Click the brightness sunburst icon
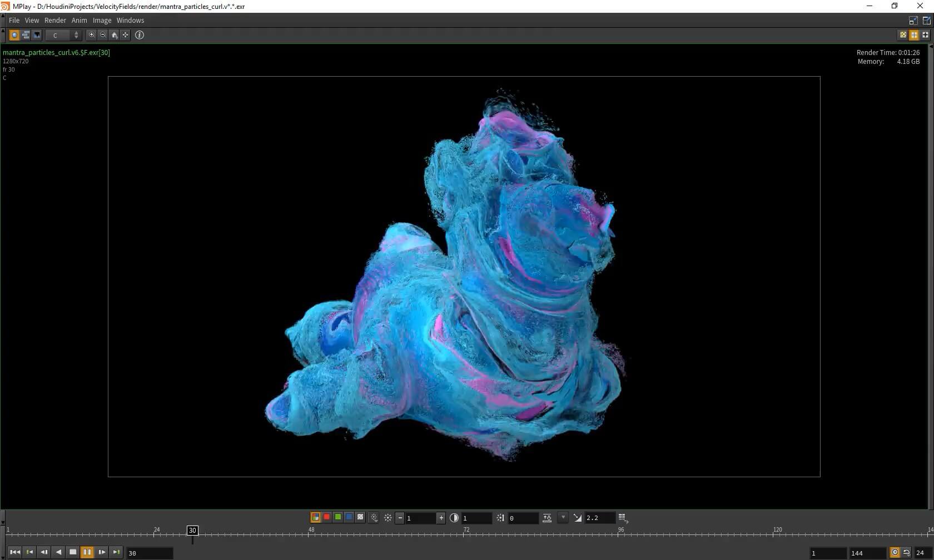Viewport: 934px width, 560px height. tap(388, 518)
